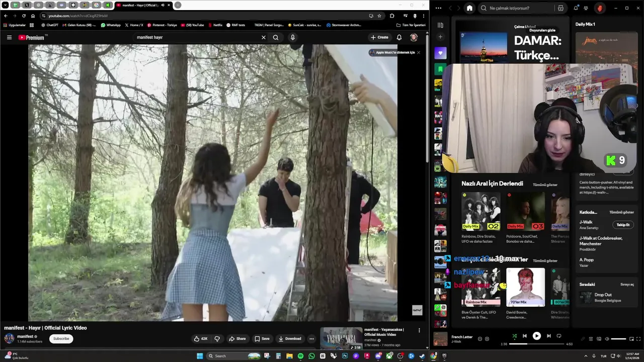
Task: Skip to previous track in Spotify
Action: 525,336
